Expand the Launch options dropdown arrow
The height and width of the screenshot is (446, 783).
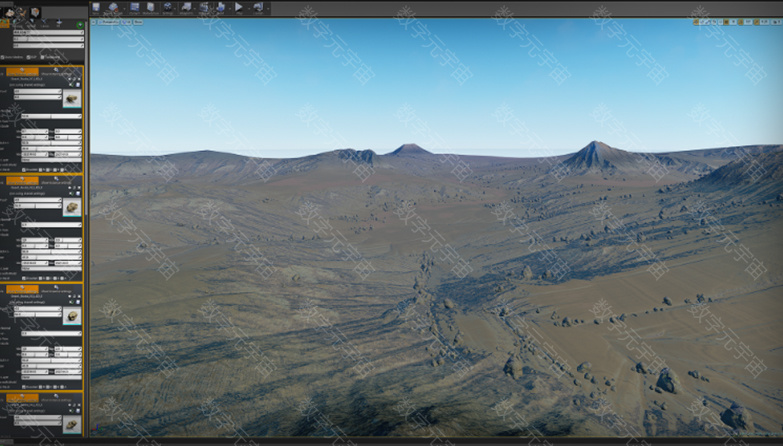(x=268, y=8)
